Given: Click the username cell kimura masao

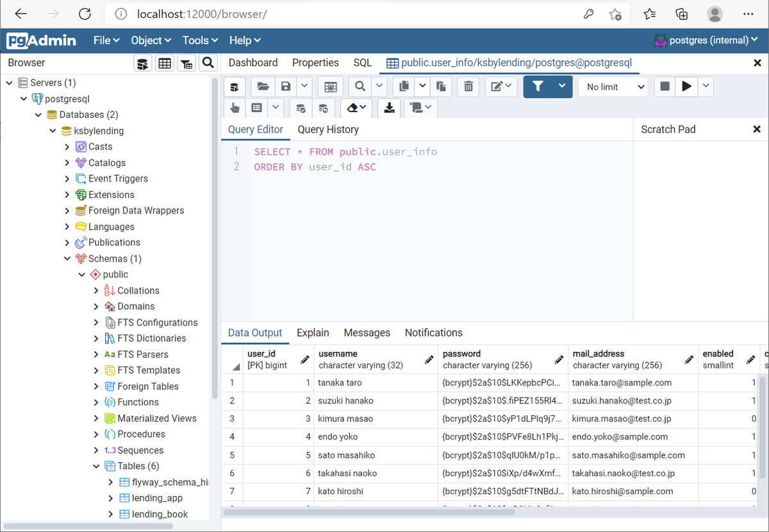Looking at the screenshot, I should [x=376, y=419].
